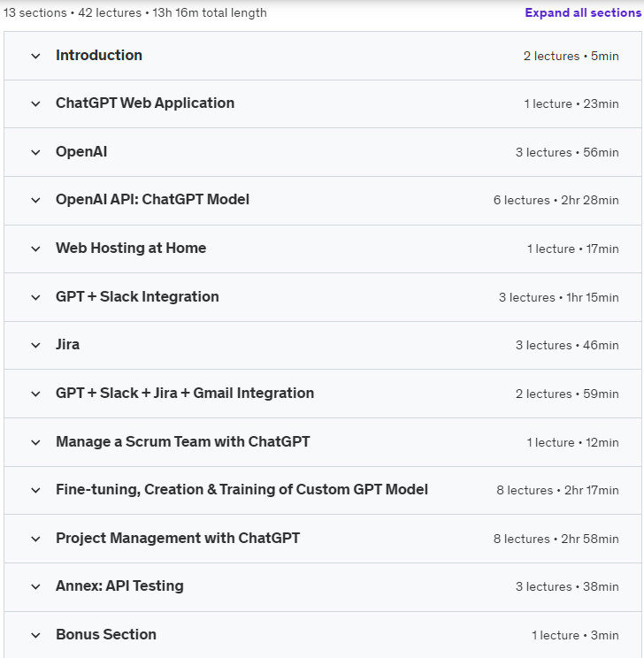Viewport: 644px width, 658px height.
Task: Expand the Introduction section chevron
Action: (35, 56)
